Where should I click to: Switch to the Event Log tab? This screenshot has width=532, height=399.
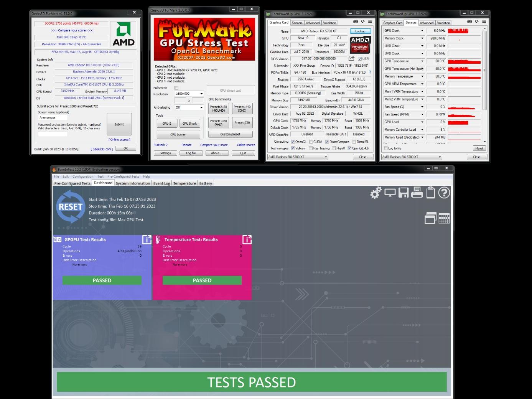click(x=161, y=183)
